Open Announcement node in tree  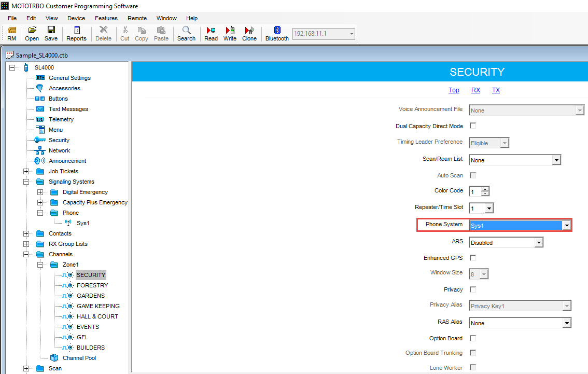pyautogui.click(x=67, y=161)
